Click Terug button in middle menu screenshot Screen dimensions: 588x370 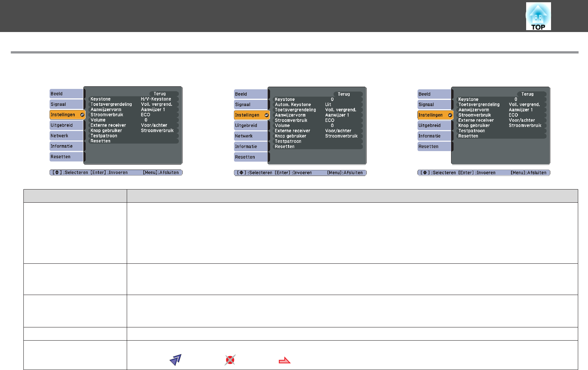[348, 94]
